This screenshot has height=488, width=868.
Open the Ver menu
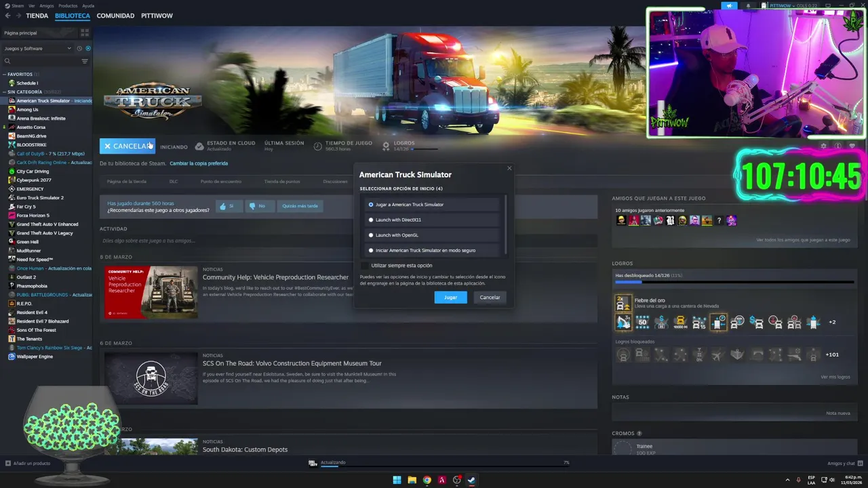click(32, 5)
